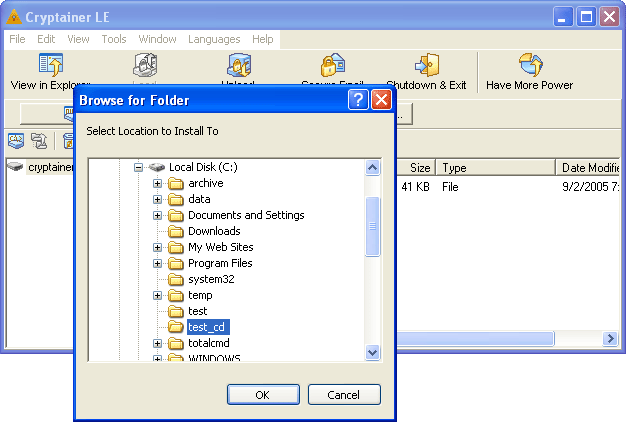The height and width of the screenshot is (422, 626).
Task: Click scroll up arrow in folder tree
Action: tap(372, 168)
